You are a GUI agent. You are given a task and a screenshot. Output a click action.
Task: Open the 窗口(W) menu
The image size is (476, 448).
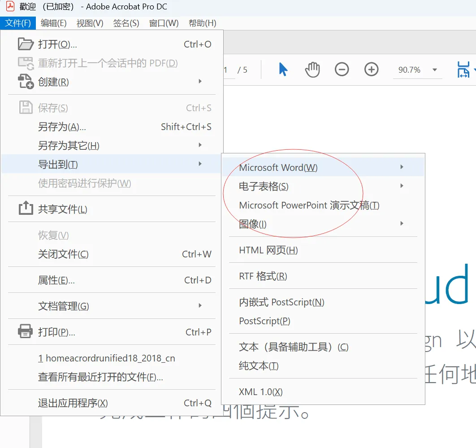(164, 23)
